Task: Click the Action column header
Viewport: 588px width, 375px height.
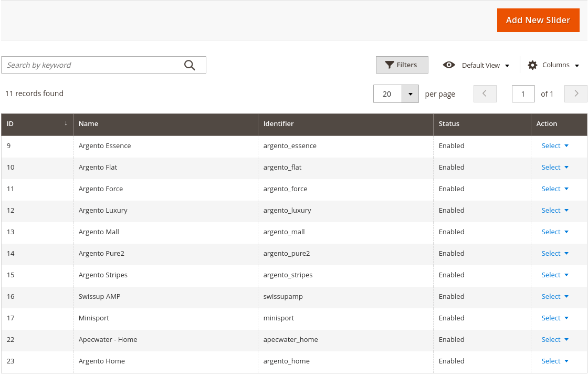Action: coord(559,124)
